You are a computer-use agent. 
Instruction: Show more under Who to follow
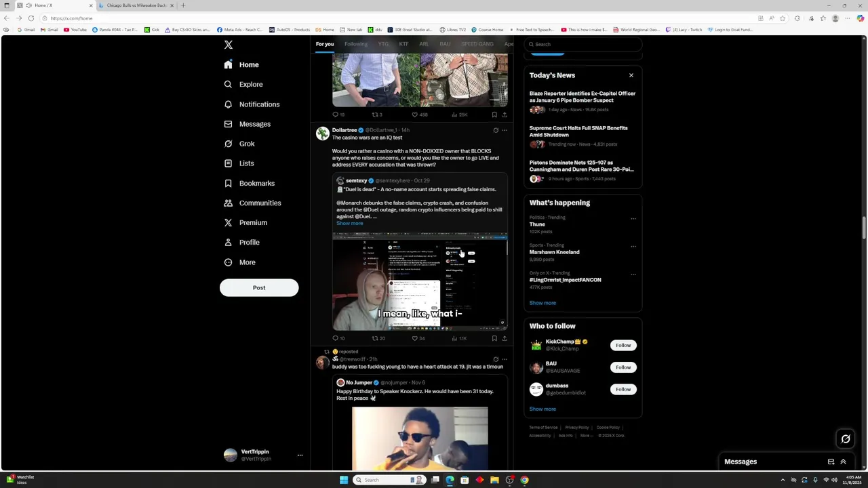point(542,409)
